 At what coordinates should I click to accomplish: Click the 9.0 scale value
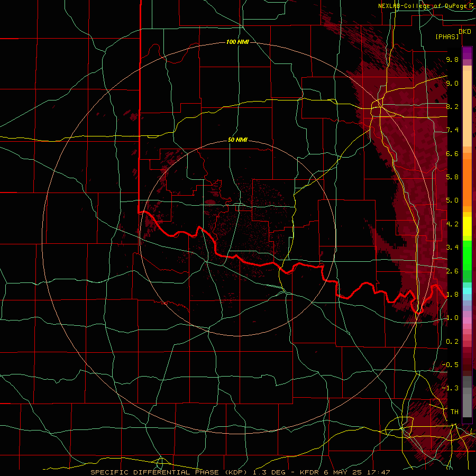(x=452, y=83)
